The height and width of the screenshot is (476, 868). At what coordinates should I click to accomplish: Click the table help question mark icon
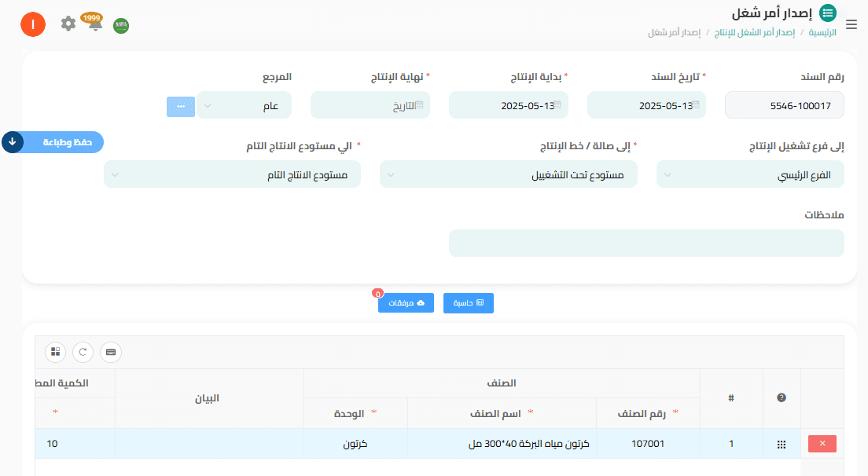click(x=781, y=398)
